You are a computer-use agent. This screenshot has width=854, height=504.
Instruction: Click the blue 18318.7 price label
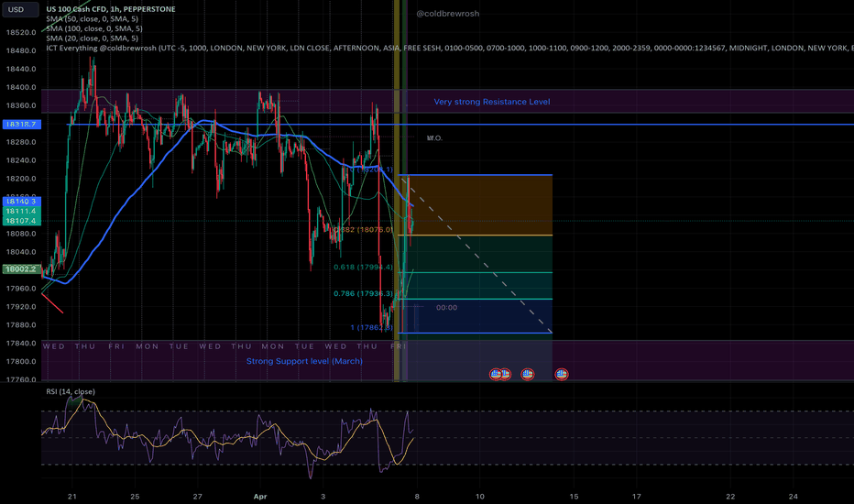[x=21, y=125]
